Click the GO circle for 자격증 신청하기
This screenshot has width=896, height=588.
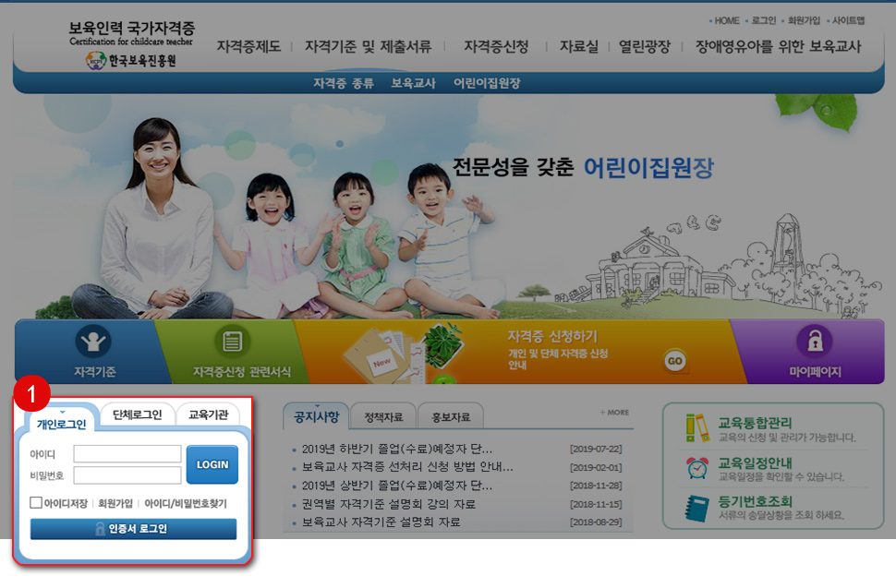675,363
